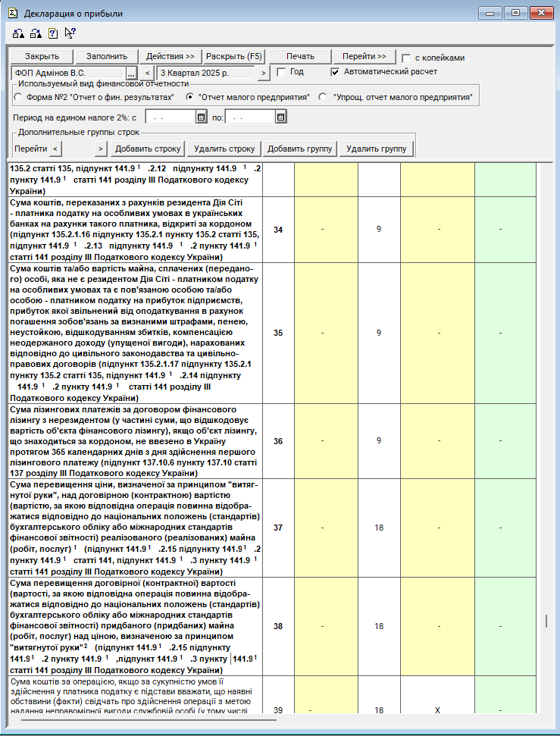
Task: Click "Добавить строку" in additional row groups
Action: [x=149, y=149]
